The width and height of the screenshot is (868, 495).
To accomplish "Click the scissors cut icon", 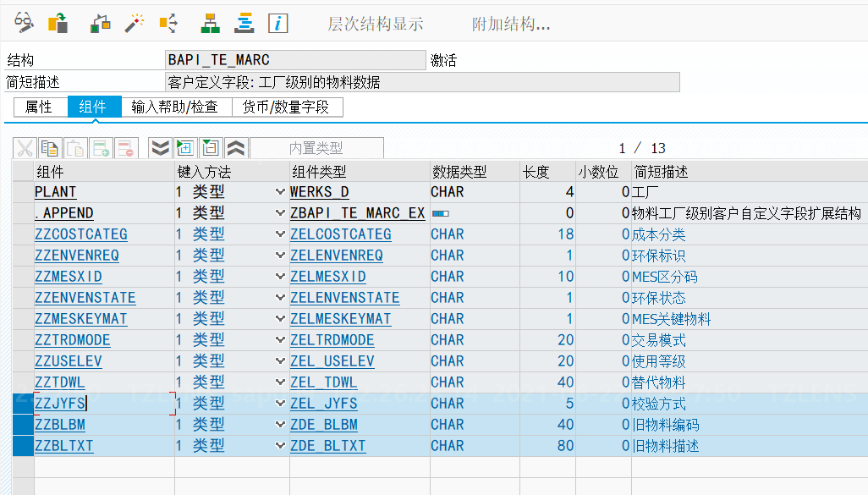I will (24, 147).
